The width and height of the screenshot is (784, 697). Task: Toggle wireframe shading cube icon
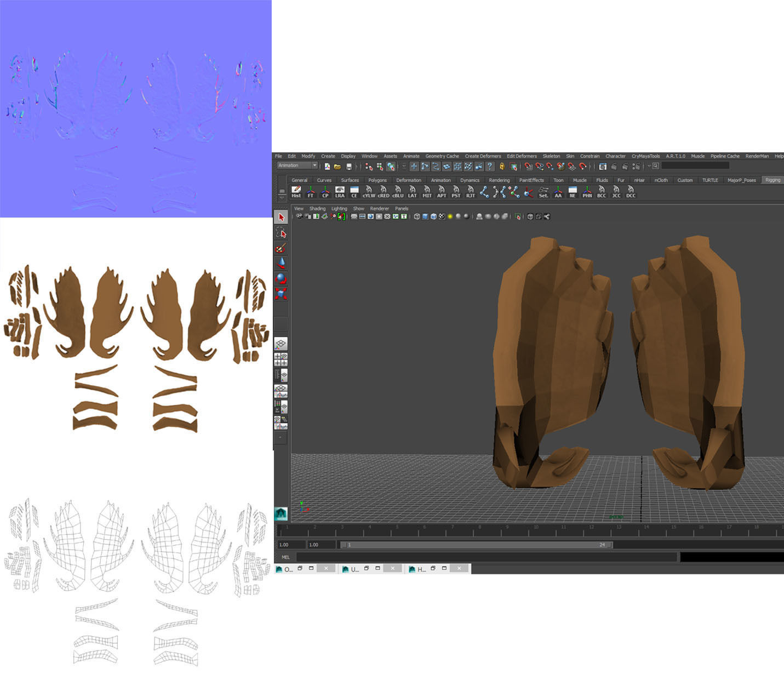tap(417, 216)
